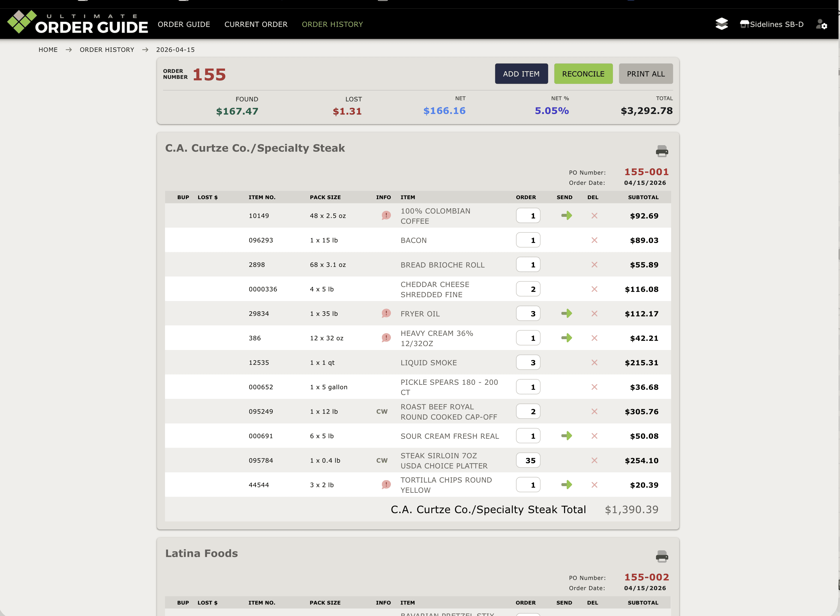Delete the Liquid Smoke line item
The height and width of the screenshot is (616, 840).
tap(594, 363)
